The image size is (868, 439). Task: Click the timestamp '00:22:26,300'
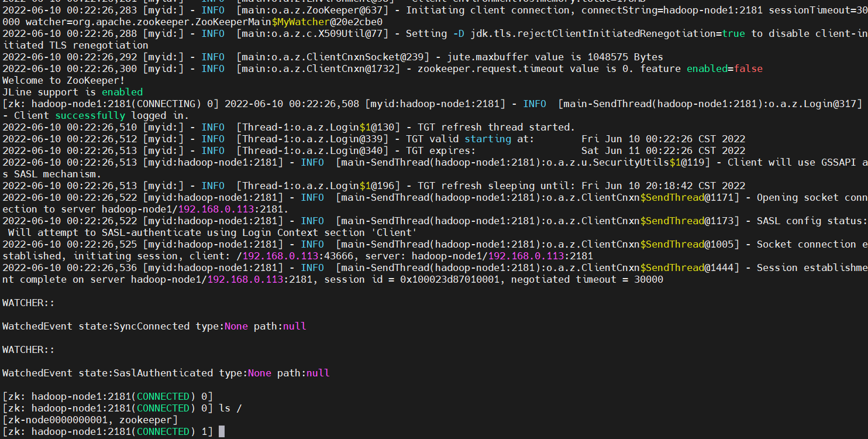click(x=102, y=68)
